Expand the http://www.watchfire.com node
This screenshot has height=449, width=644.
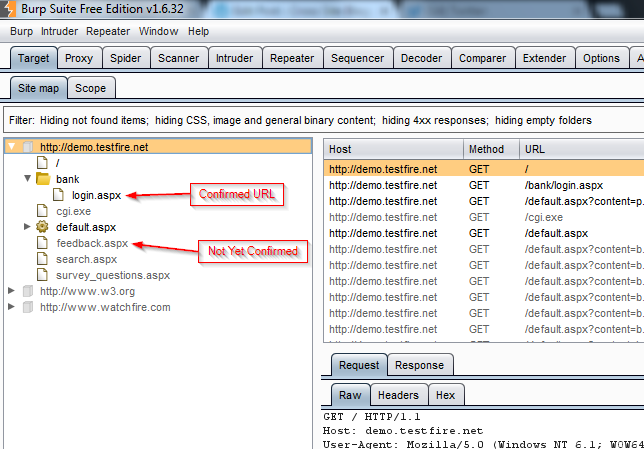11,307
